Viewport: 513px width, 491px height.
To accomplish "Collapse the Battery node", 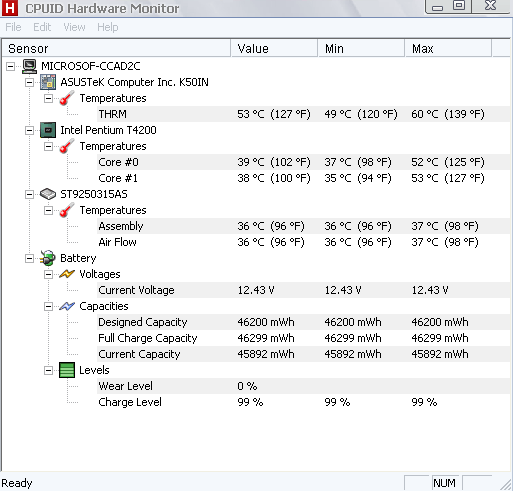I will (30, 258).
